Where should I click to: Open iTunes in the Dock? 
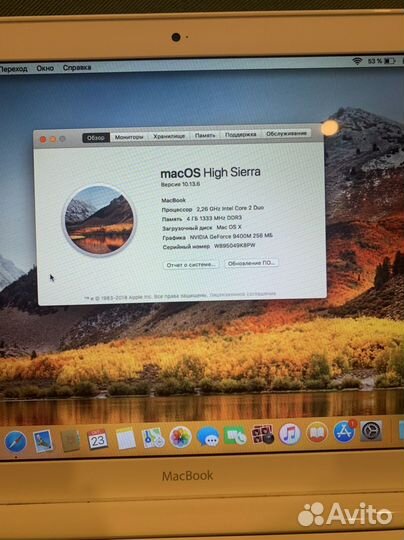point(290,434)
